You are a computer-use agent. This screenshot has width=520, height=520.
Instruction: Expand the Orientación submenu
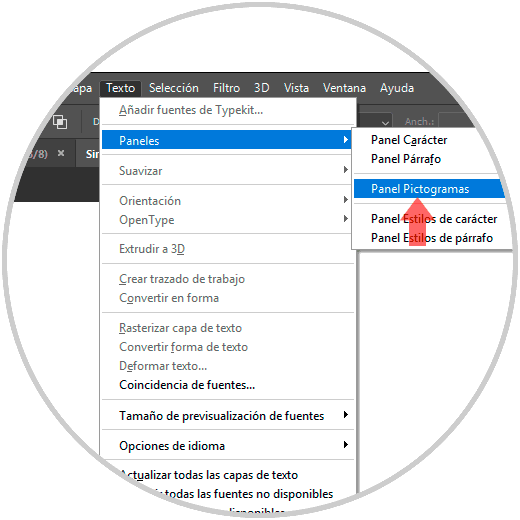coord(226,200)
